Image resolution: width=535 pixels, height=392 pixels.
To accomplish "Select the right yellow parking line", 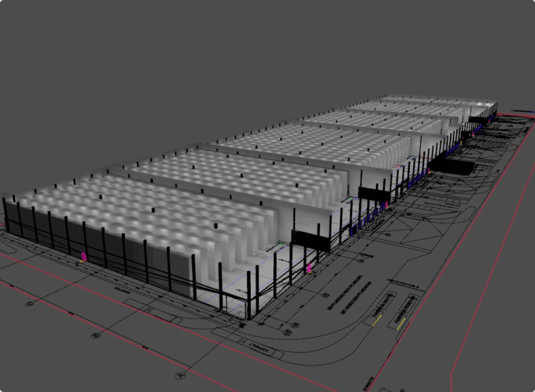I will tap(401, 325).
